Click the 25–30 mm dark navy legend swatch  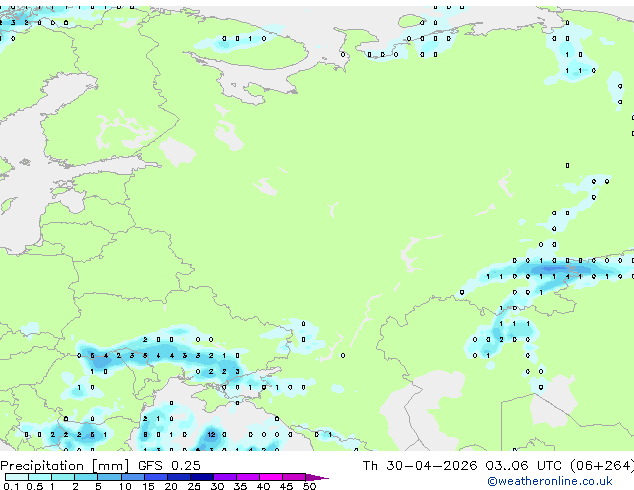pyautogui.click(x=202, y=477)
